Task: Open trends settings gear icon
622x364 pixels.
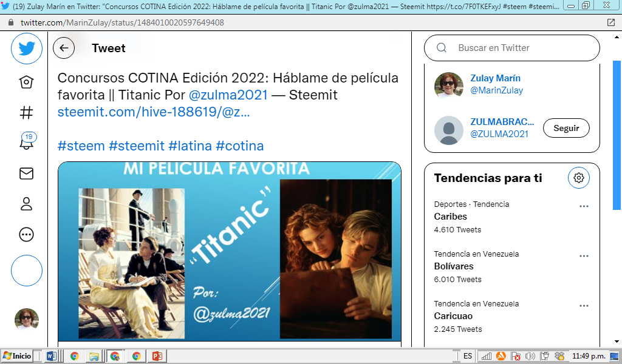Action: (579, 178)
